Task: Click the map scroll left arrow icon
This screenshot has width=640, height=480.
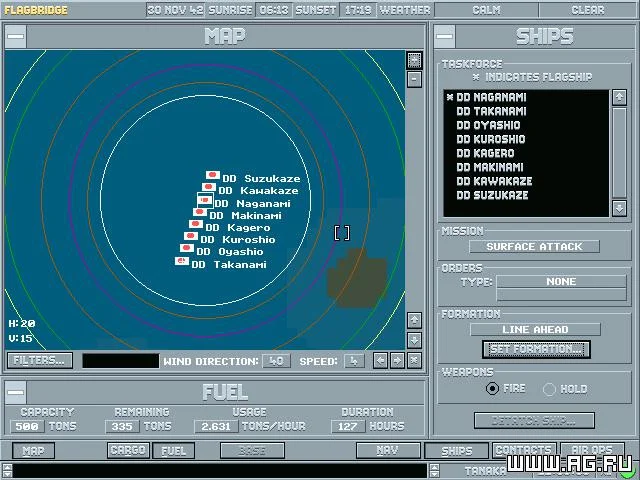Action: point(380,360)
